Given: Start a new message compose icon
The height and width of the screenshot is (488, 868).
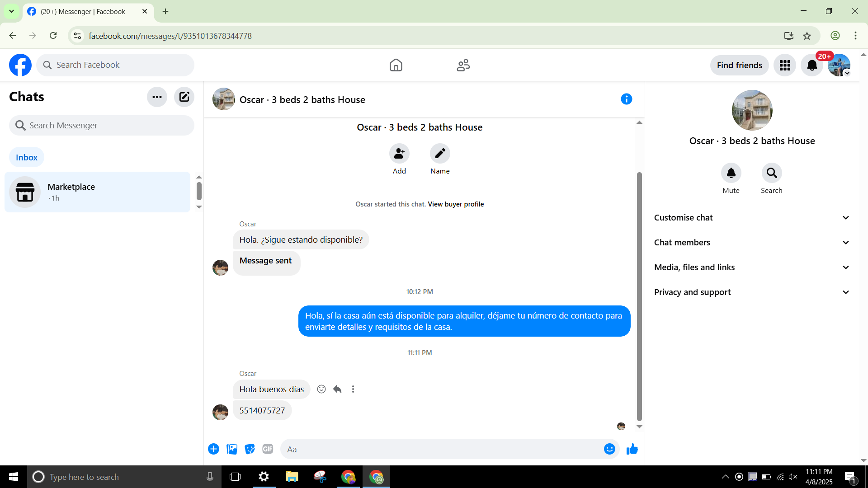Looking at the screenshot, I should click(184, 97).
